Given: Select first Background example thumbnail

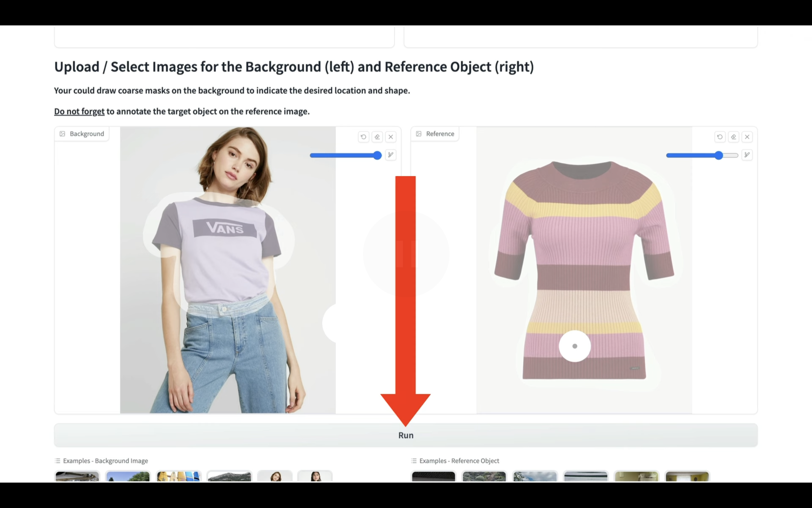Looking at the screenshot, I should tap(77, 476).
